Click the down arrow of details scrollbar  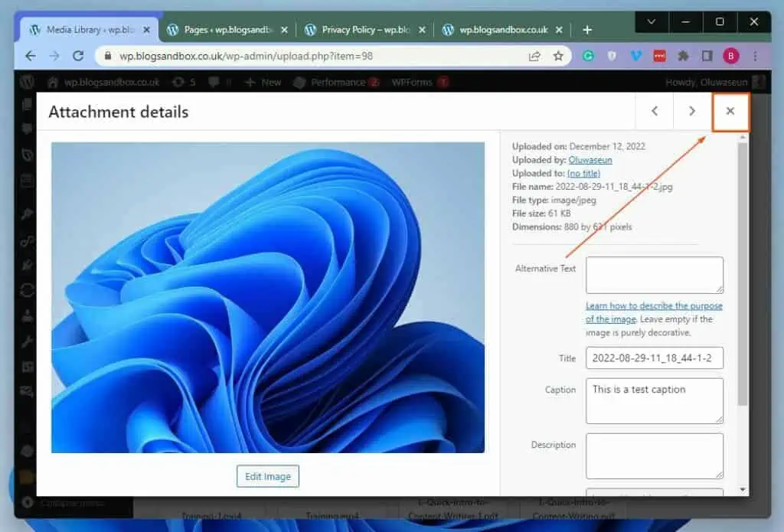[743, 489]
